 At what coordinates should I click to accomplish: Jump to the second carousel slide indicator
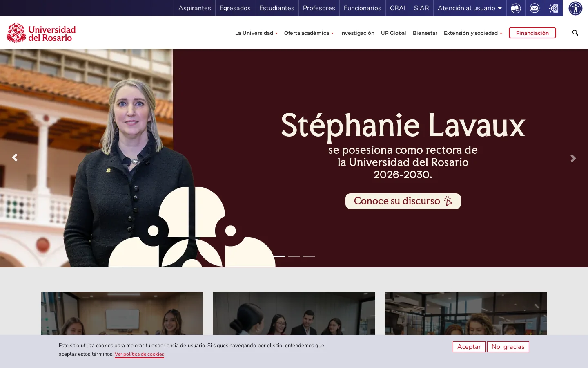click(x=294, y=256)
